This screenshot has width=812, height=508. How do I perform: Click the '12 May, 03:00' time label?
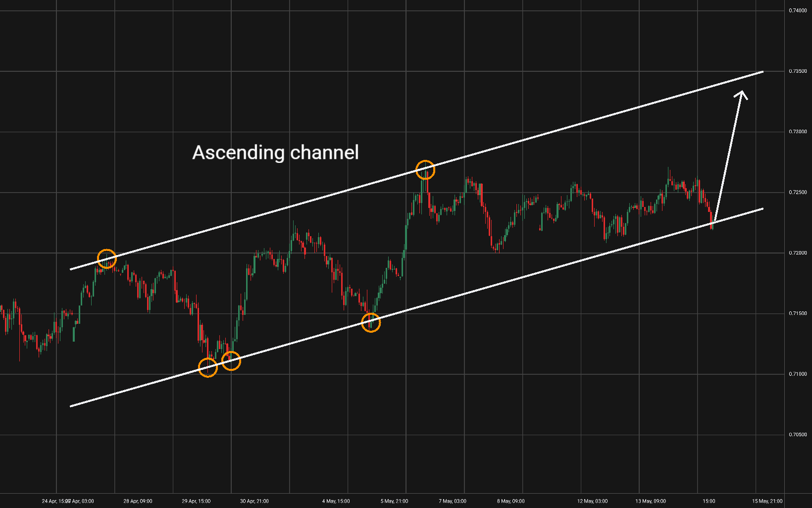(592, 501)
